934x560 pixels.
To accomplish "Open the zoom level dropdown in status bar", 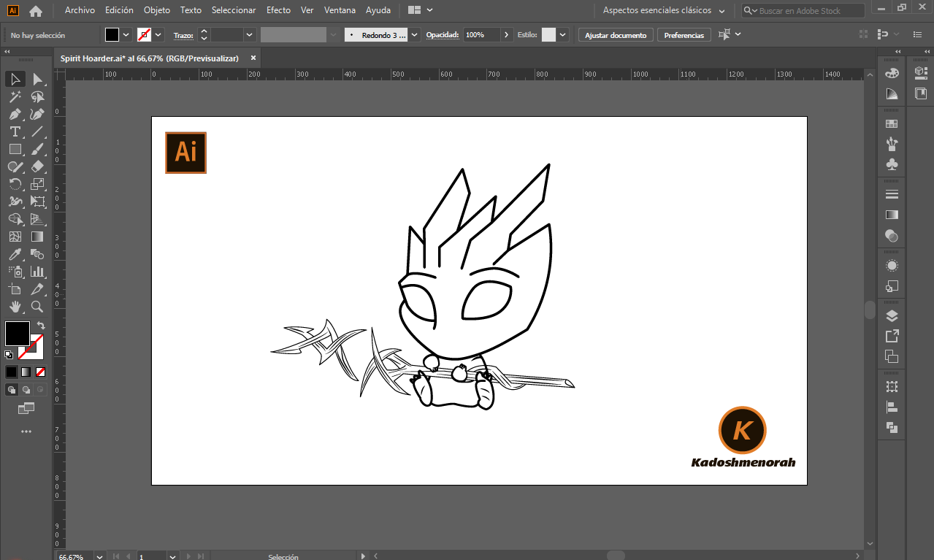I will [101, 556].
